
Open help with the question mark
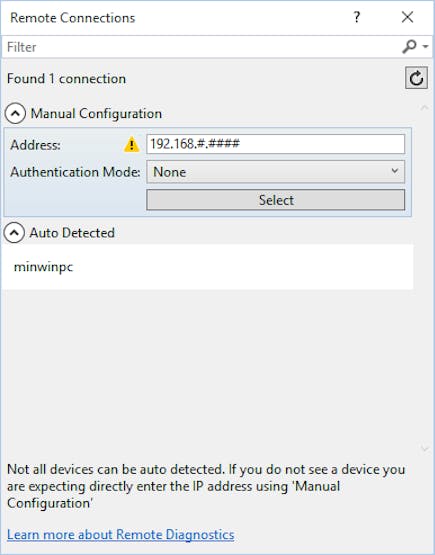pyautogui.click(x=357, y=17)
